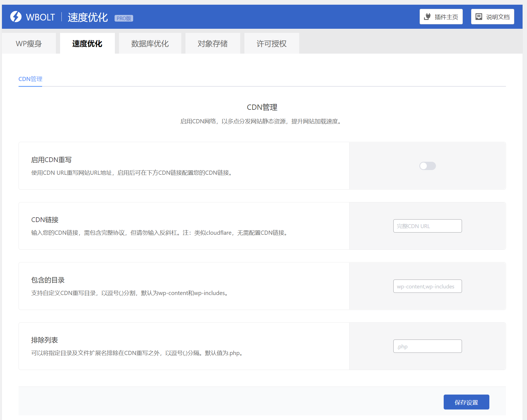Click the .php exclusion list field
The width and height of the screenshot is (527, 420).
[x=427, y=346]
